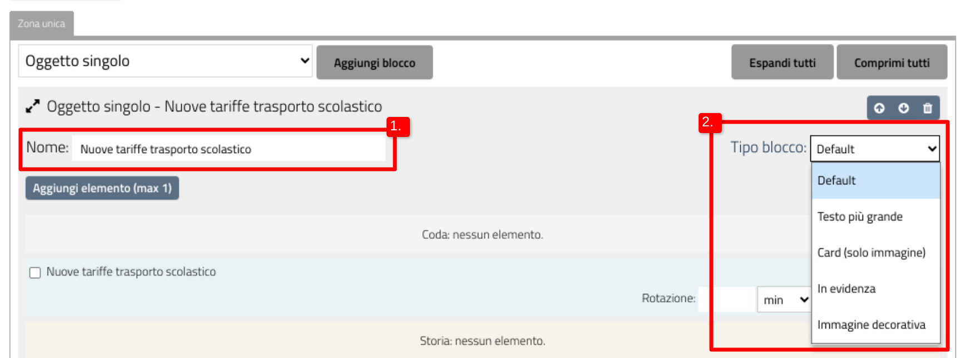Choose Immagine decorativa option
This screenshot has height=358, width=980.
[875, 325]
